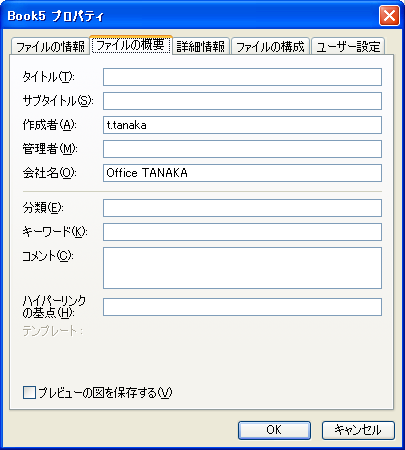Switch to the ファイルの情報 tab
This screenshot has height=450, width=405.
click(50, 46)
